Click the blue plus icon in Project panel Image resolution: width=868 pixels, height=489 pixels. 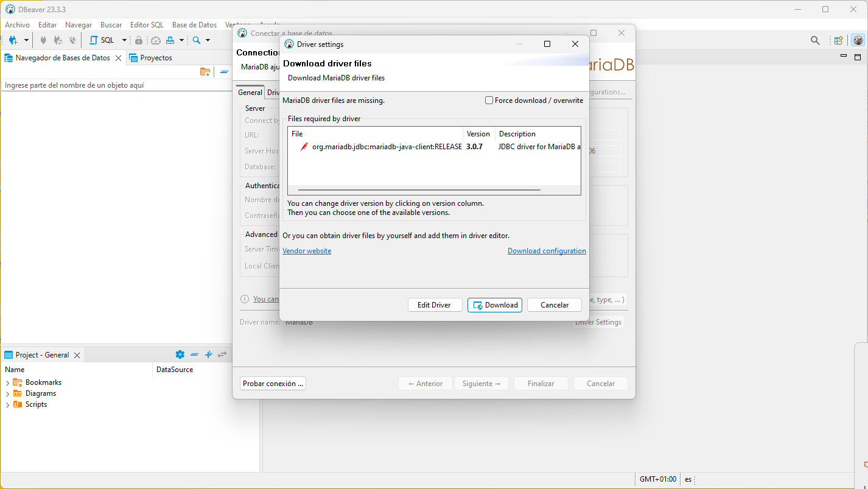coord(208,354)
